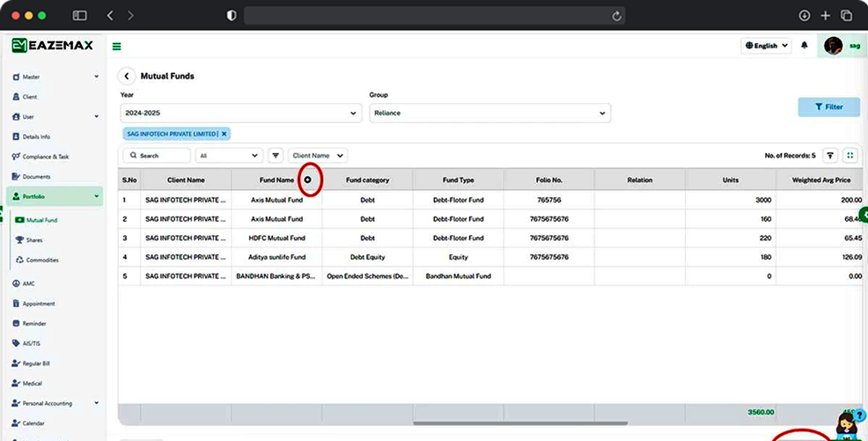This screenshot has width=868, height=441.
Task: Open the help question mark bubble
Action: coord(859,415)
